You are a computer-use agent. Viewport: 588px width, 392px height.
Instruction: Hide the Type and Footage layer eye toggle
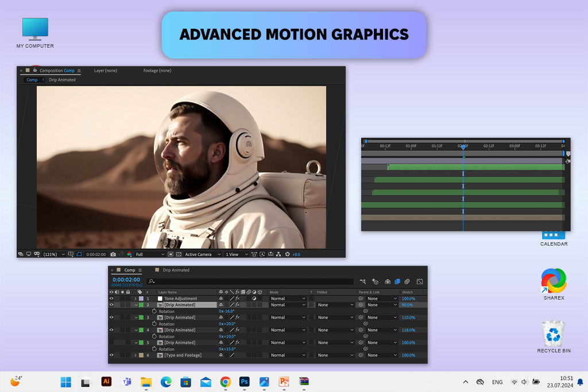111,355
